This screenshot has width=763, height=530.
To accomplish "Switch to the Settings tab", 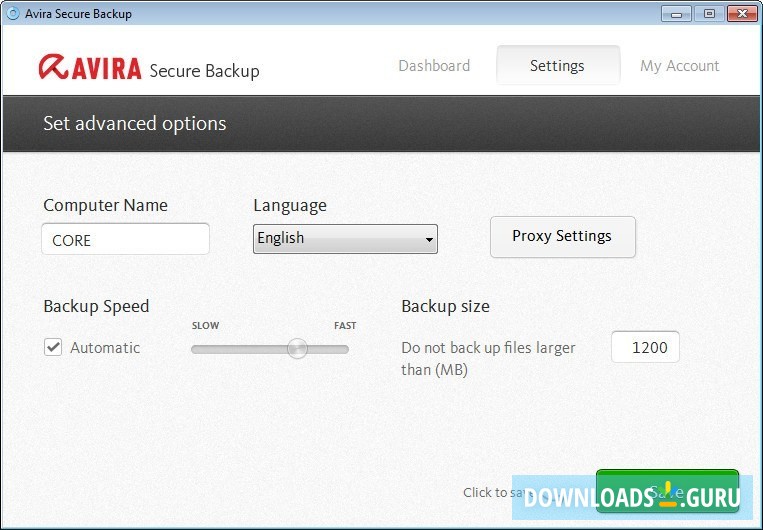I will pos(558,65).
